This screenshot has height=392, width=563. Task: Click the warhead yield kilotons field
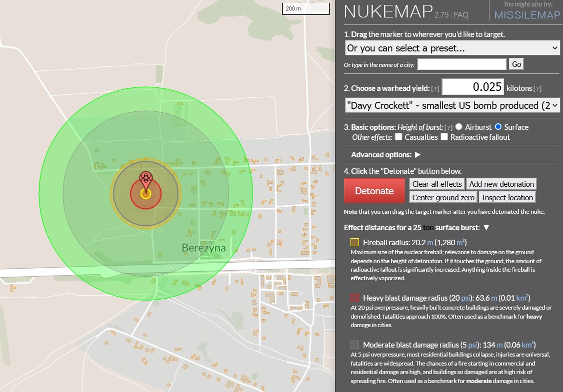pos(472,87)
